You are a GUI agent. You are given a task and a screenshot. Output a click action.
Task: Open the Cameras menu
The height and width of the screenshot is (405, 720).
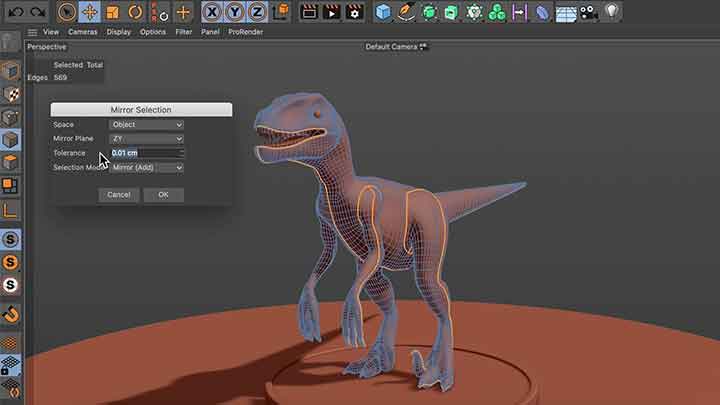[x=83, y=32]
